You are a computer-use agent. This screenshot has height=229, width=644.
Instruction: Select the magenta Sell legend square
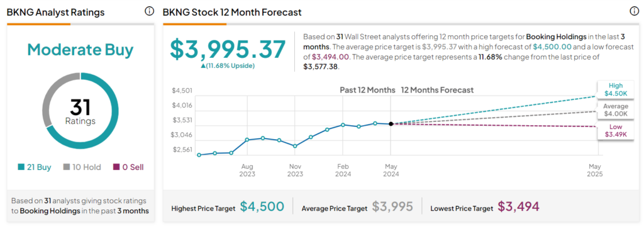(116, 167)
